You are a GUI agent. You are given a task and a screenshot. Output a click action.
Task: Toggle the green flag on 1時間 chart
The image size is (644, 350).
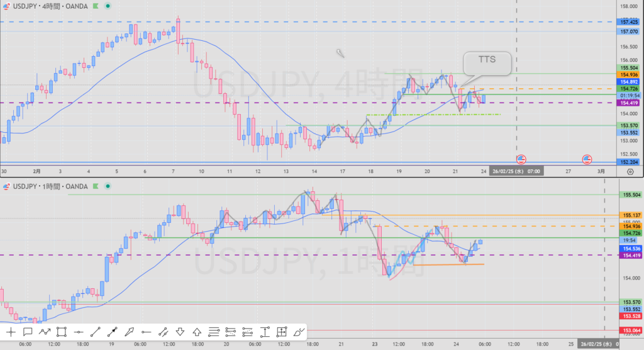(x=95, y=188)
